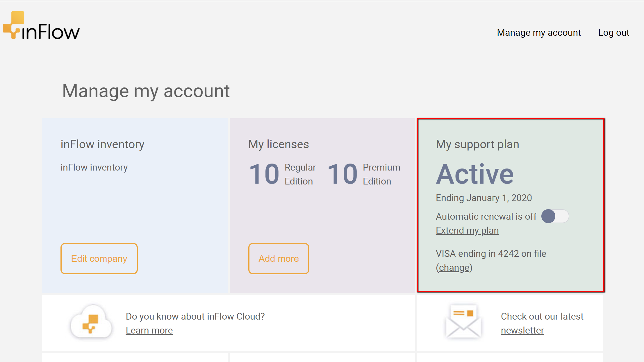
Task: Select the Active support plan status
Action: tap(475, 174)
